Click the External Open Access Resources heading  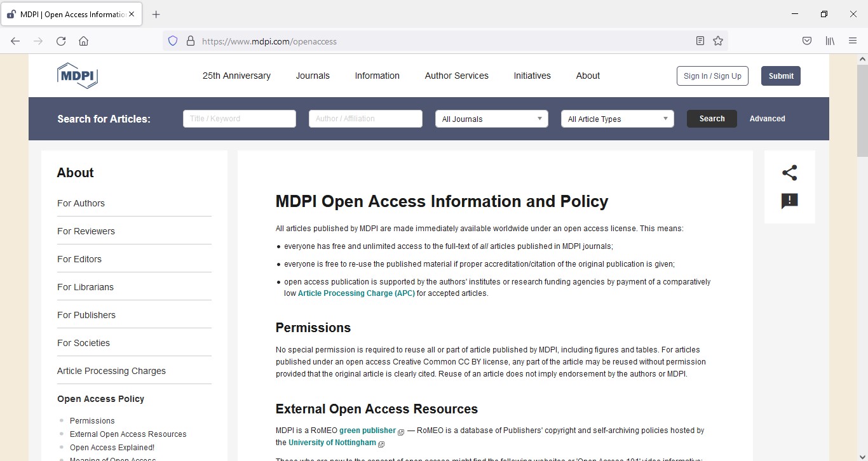click(377, 409)
